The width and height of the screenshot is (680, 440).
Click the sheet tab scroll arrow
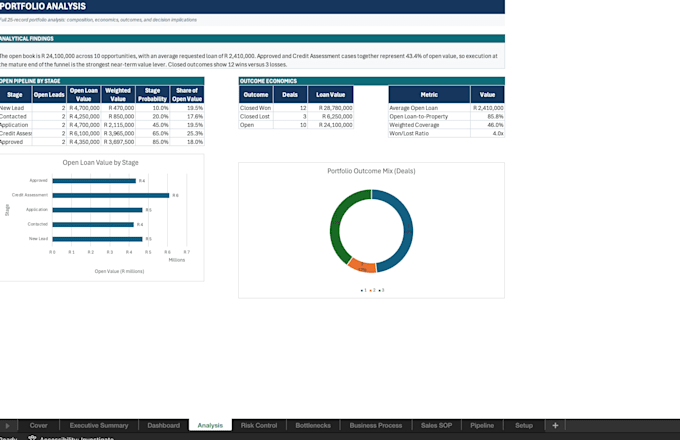7,426
